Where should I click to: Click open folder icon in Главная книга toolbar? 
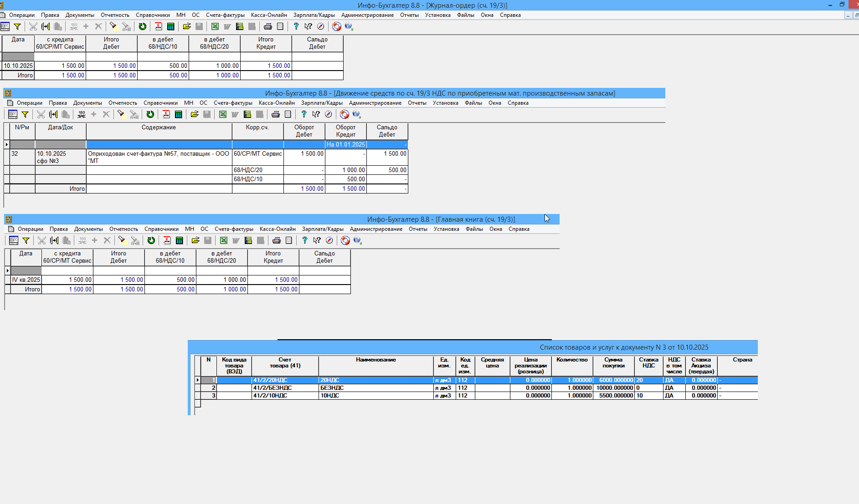coord(195,240)
